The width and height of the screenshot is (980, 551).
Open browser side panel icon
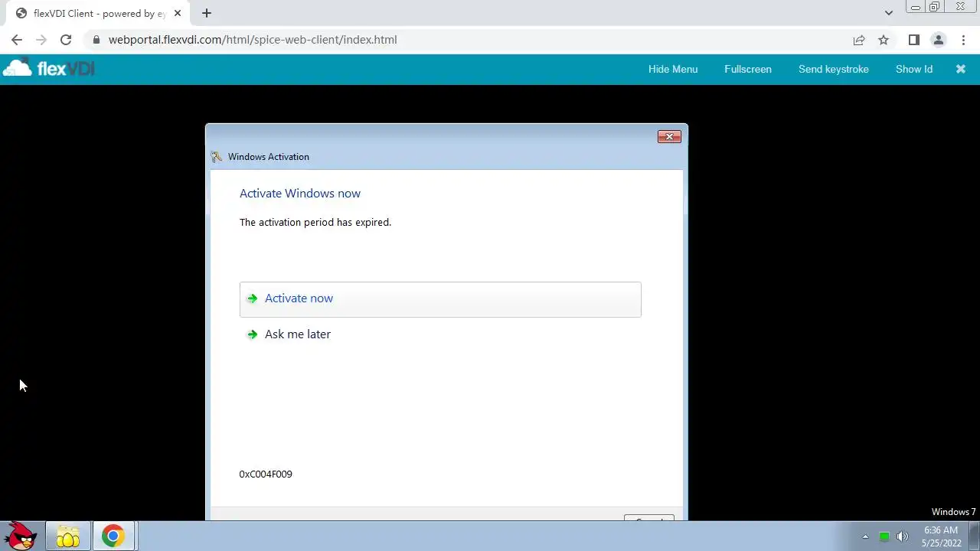pos(914,40)
